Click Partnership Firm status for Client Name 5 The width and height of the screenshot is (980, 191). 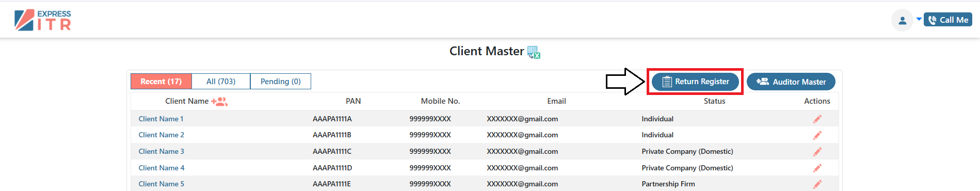click(668, 184)
